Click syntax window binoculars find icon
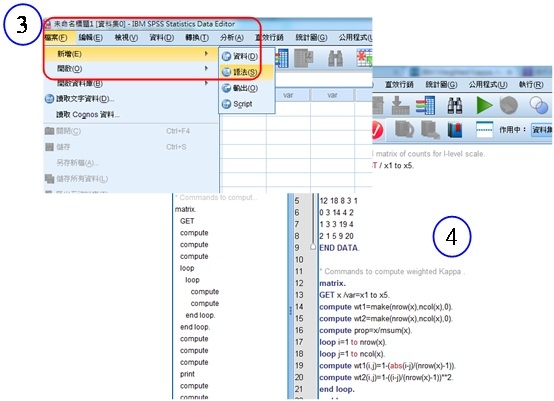This screenshot has height=401, width=554. coord(455,105)
